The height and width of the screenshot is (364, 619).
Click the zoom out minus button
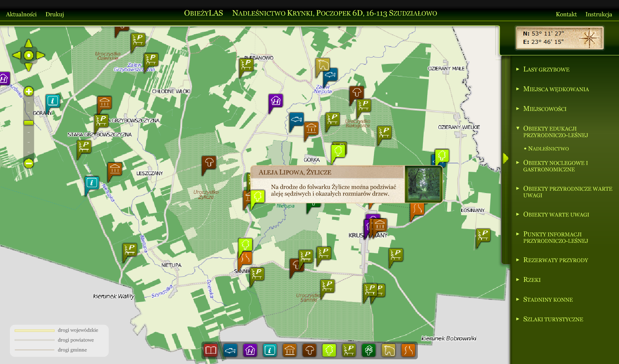(x=28, y=163)
